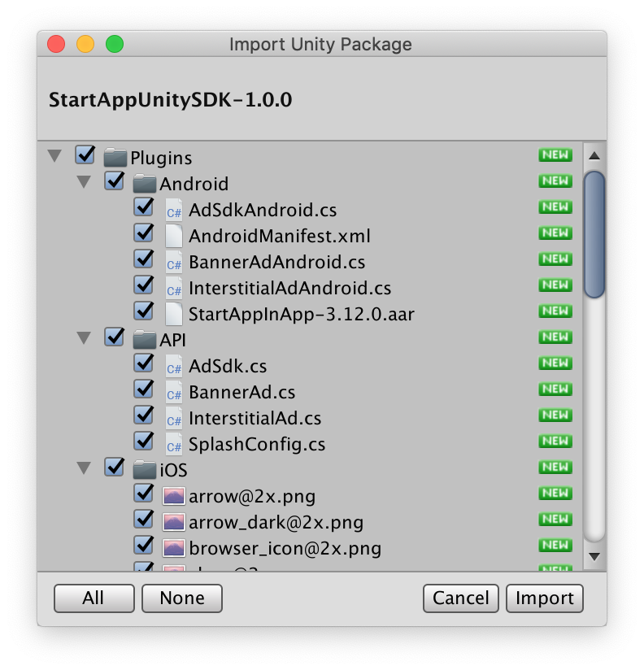
Task: Select the arrow@2x.png file name
Action: pyautogui.click(x=252, y=497)
